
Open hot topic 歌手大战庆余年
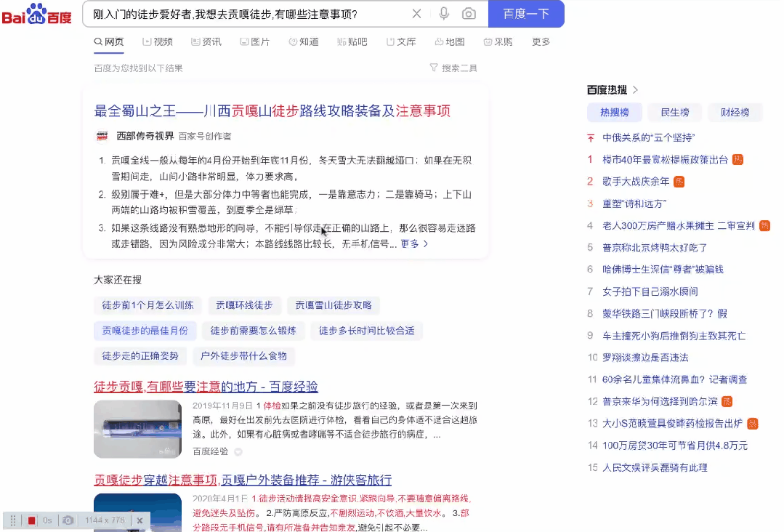click(636, 182)
